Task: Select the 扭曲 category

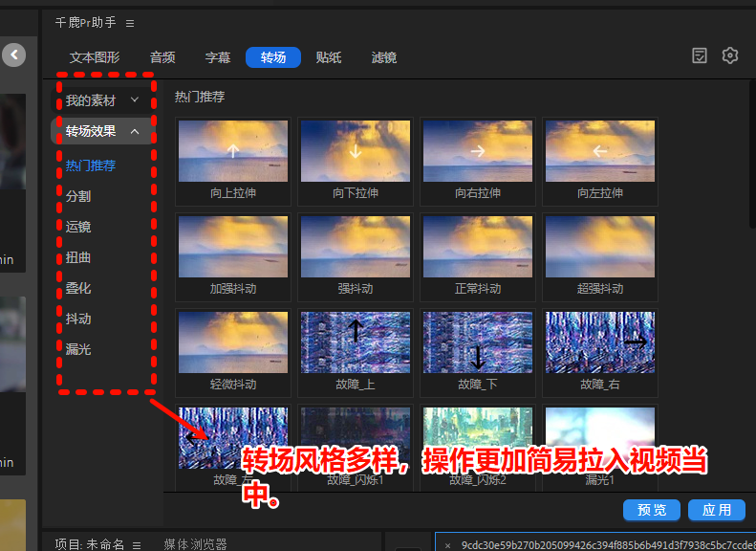Action: click(x=78, y=257)
